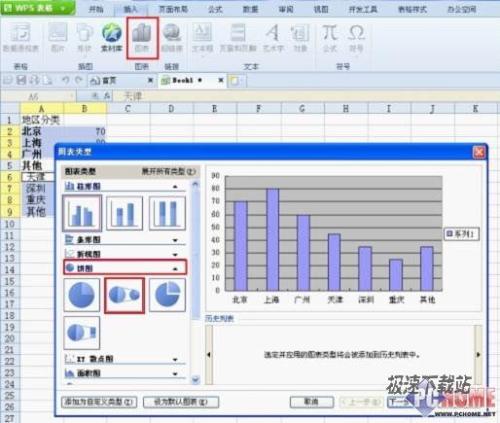The height and width of the screenshot is (423, 500).
Task: Select the bar-of-pie chart thumbnail
Action: 82,333
